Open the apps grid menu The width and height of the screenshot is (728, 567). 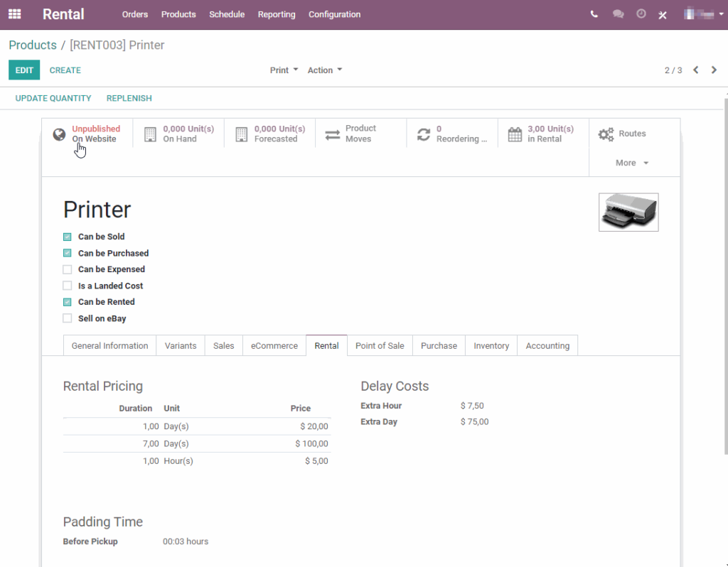coord(14,14)
